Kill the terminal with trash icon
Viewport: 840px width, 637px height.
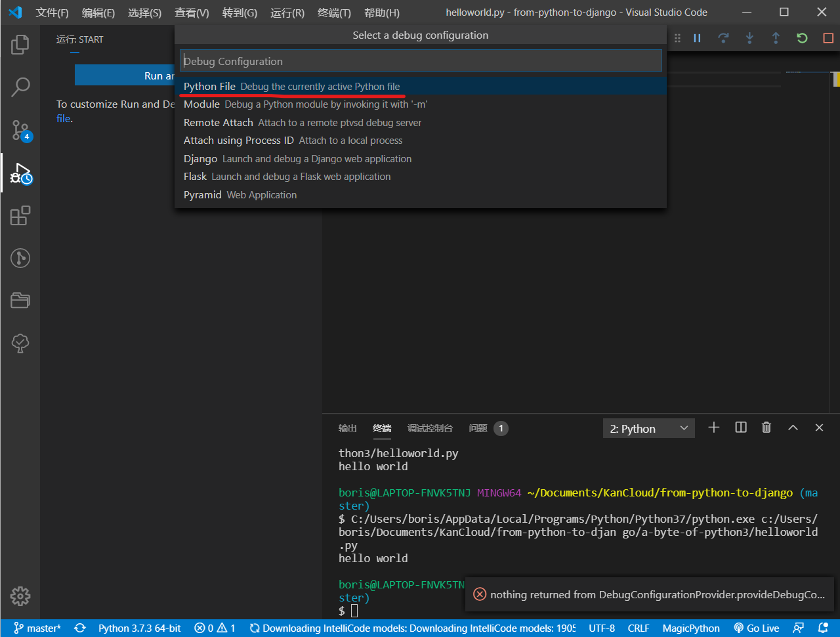766,428
